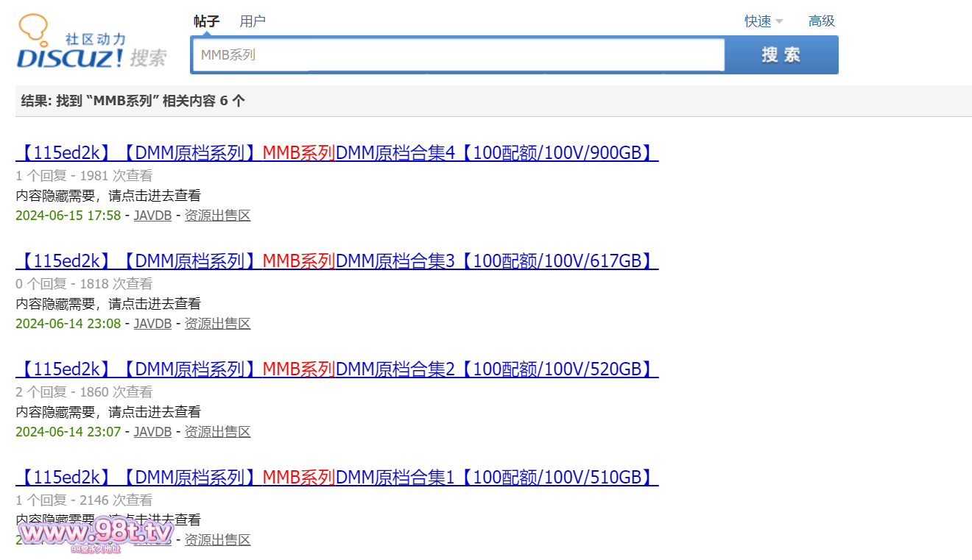Hit the blue 搜索 button

(x=781, y=55)
